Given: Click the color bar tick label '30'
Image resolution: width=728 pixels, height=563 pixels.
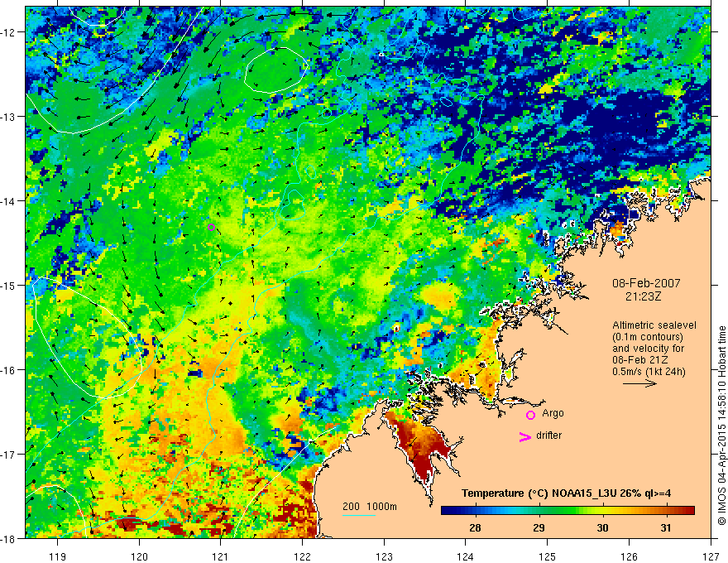Looking at the screenshot, I should pyautogui.click(x=602, y=528).
